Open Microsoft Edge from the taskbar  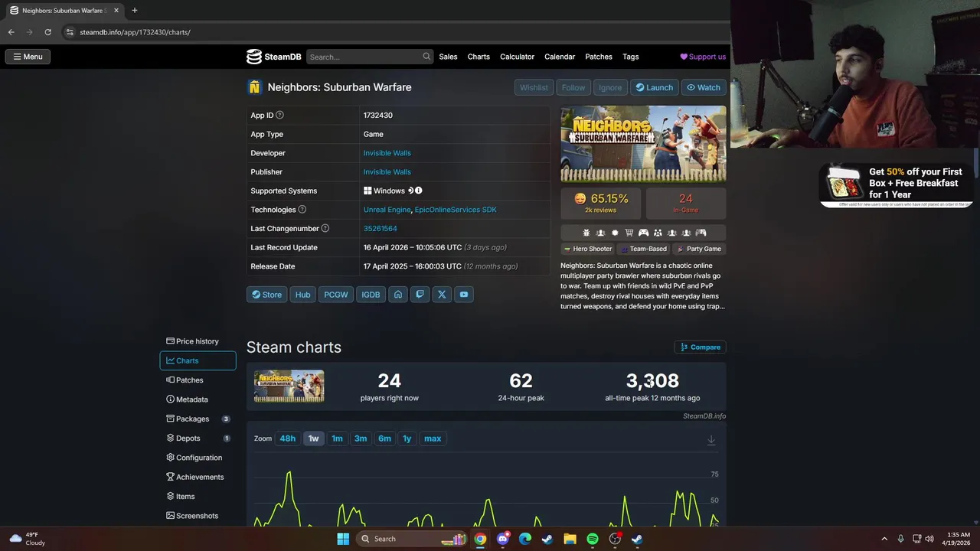[x=525, y=539]
